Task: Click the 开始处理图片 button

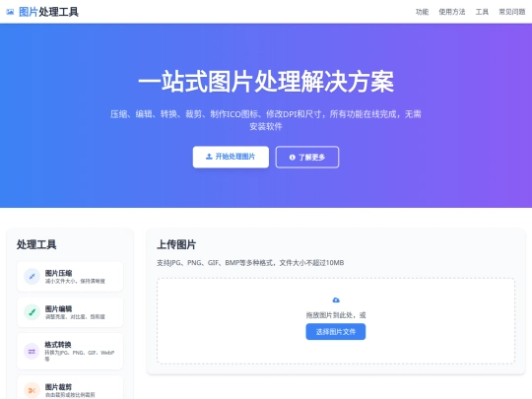Action: (231, 157)
